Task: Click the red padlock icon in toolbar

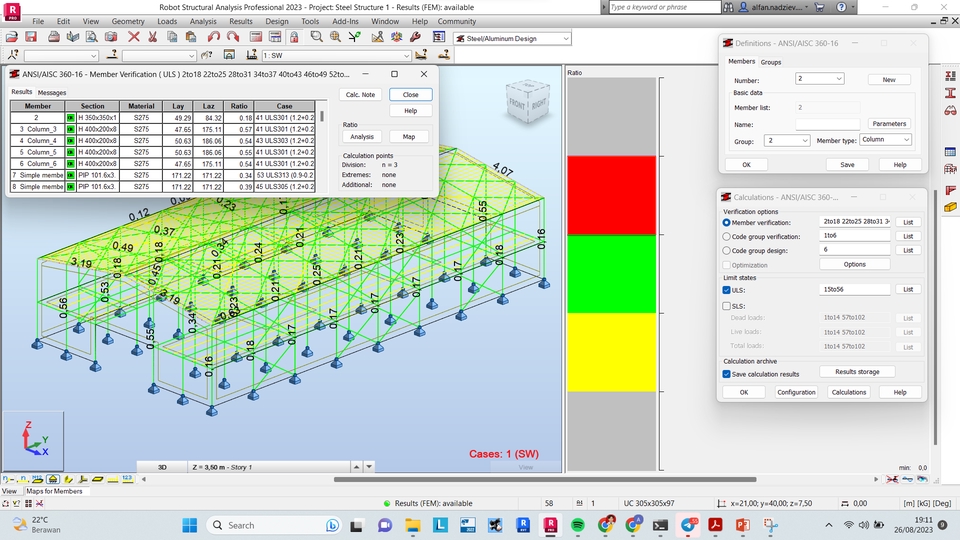Action: click(x=294, y=37)
